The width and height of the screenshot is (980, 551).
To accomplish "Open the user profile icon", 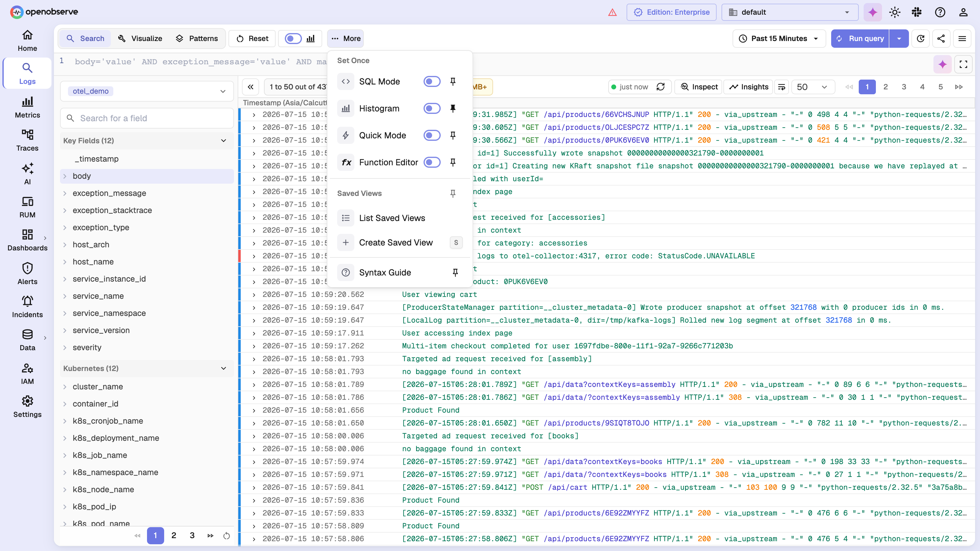I will 963,12.
